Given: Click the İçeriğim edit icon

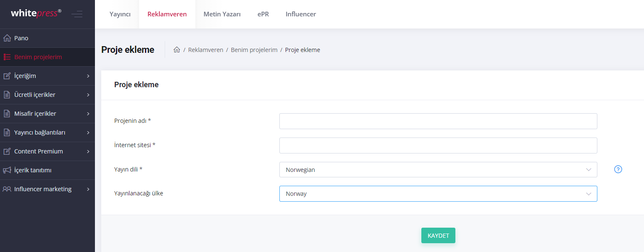Looking at the screenshot, I should (x=7, y=76).
